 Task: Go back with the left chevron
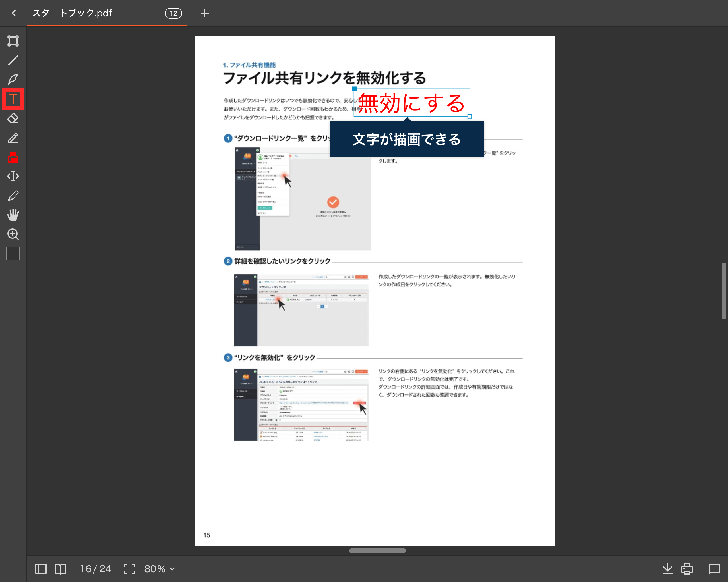click(13, 13)
